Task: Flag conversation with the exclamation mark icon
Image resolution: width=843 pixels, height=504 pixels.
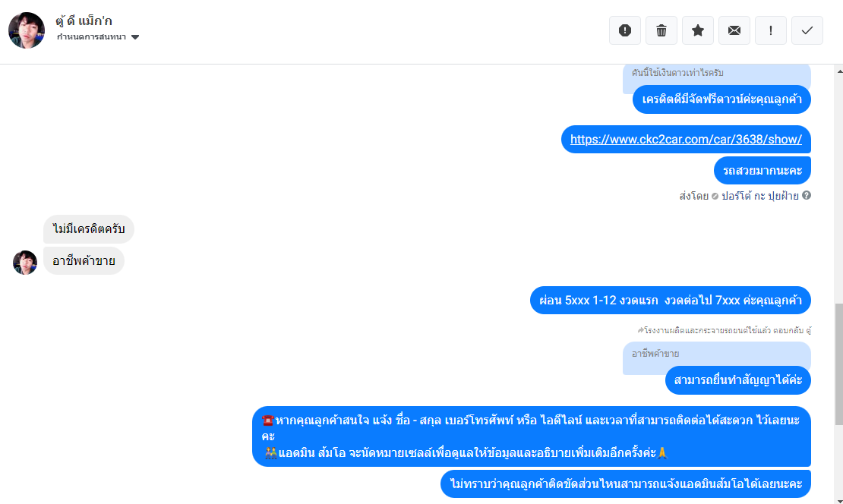Action: 771,30
